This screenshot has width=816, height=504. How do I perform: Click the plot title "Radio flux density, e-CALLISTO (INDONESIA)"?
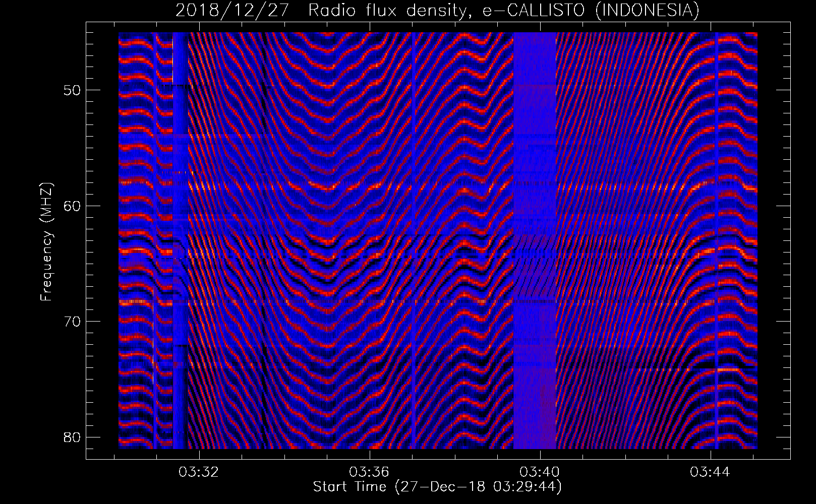coord(504,11)
